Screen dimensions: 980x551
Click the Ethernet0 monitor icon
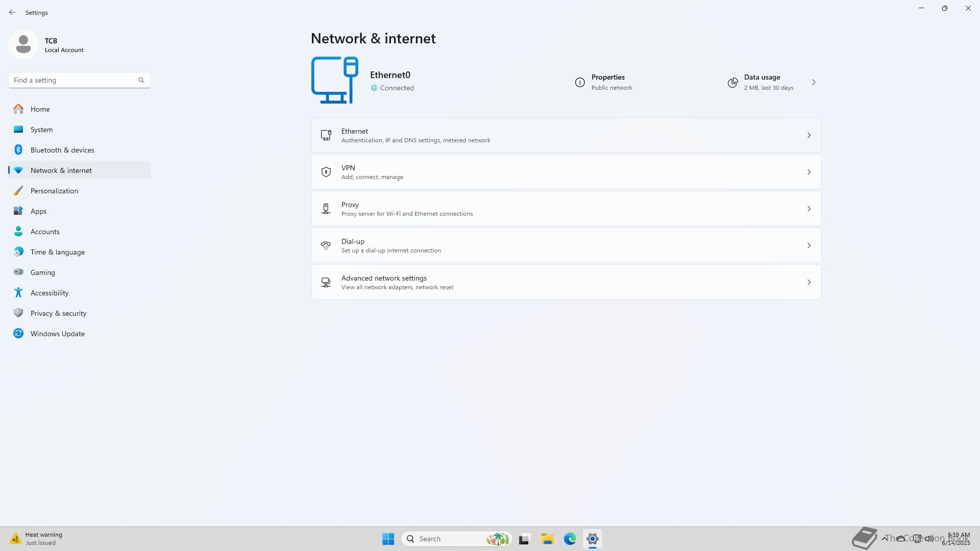pos(334,80)
